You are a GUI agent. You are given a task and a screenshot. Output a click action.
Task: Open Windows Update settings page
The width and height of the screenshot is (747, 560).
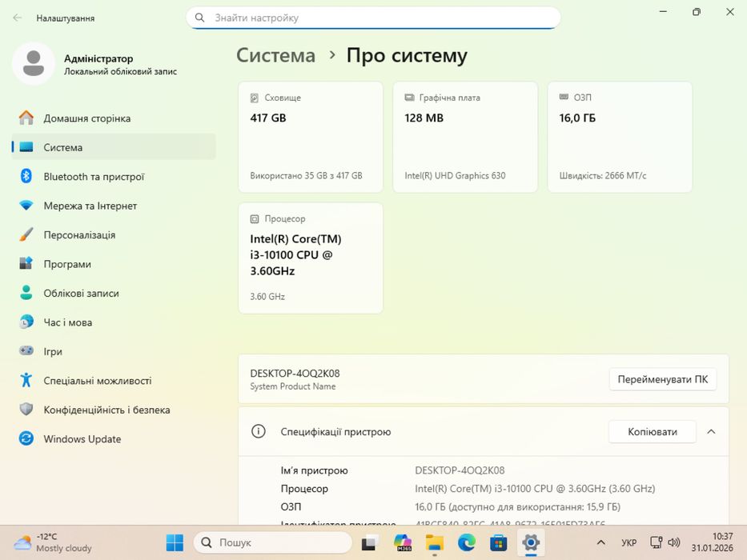point(114,438)
